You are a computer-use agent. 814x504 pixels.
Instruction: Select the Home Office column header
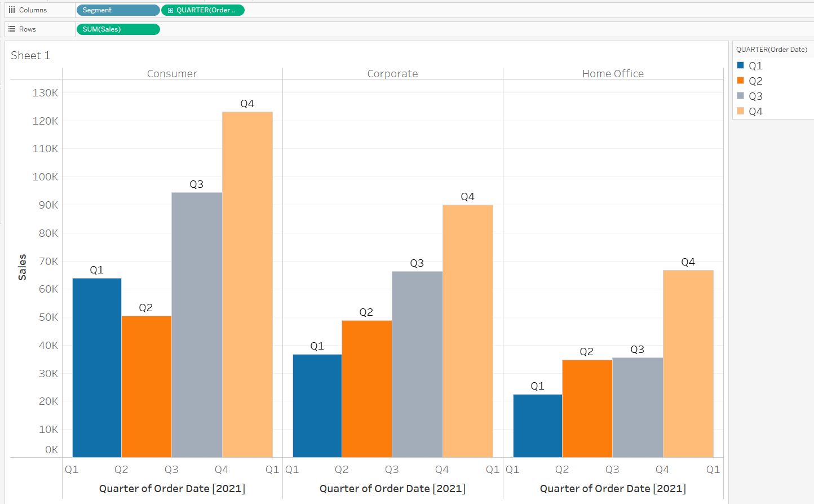pyautogui.click(x=613, y=73)
